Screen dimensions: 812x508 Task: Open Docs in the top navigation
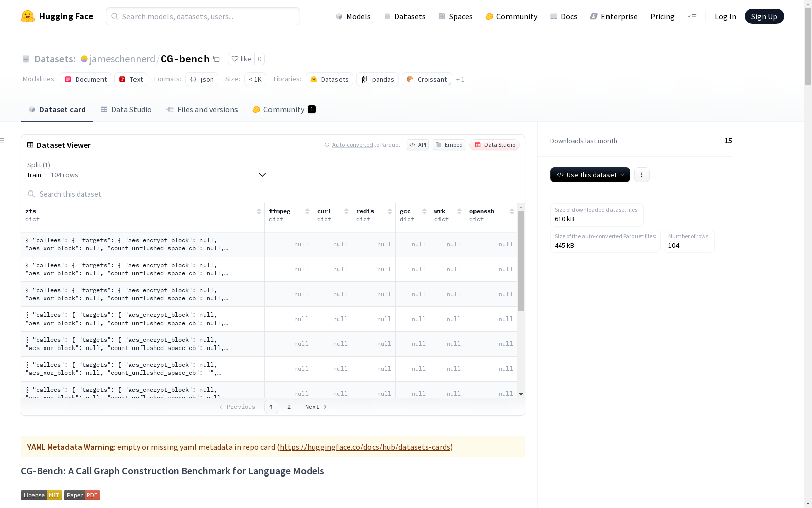point(563,16)
